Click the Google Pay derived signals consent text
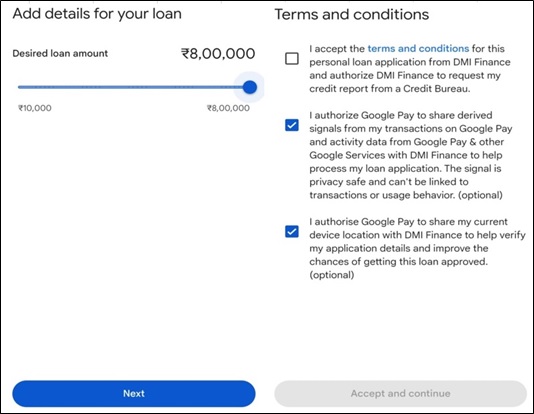The height and width of the screenshot is (414, 534). (x=411, y=155)
